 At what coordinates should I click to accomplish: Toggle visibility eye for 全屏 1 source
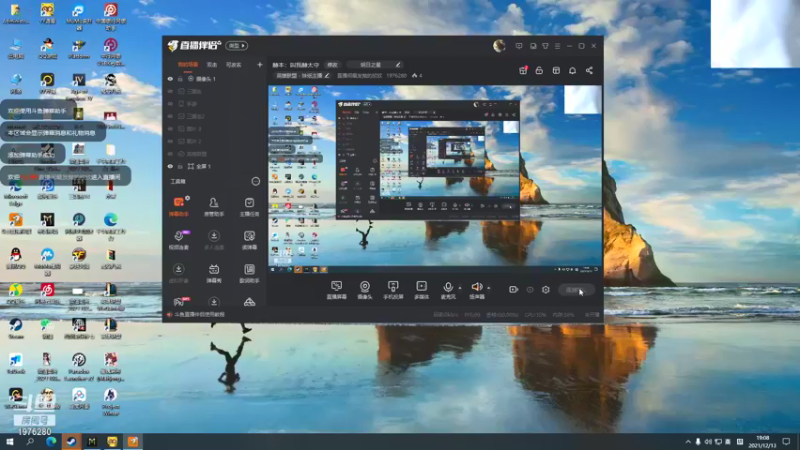pos(170,166)
